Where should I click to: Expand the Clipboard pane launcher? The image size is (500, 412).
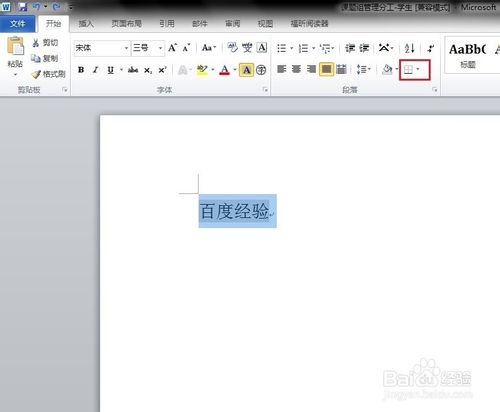click(x=65, y=89)
